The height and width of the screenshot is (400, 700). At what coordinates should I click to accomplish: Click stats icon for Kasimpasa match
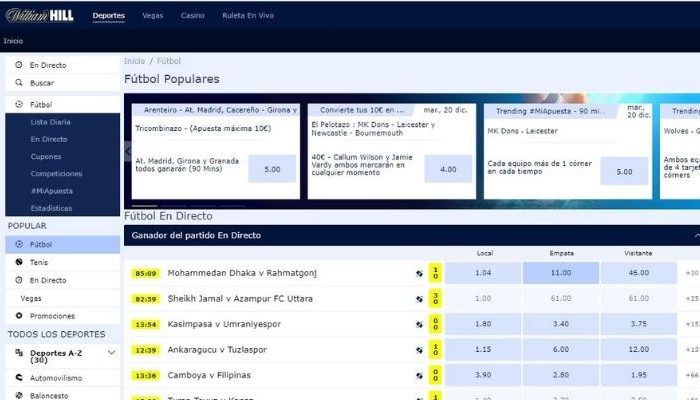coord(419,325)
